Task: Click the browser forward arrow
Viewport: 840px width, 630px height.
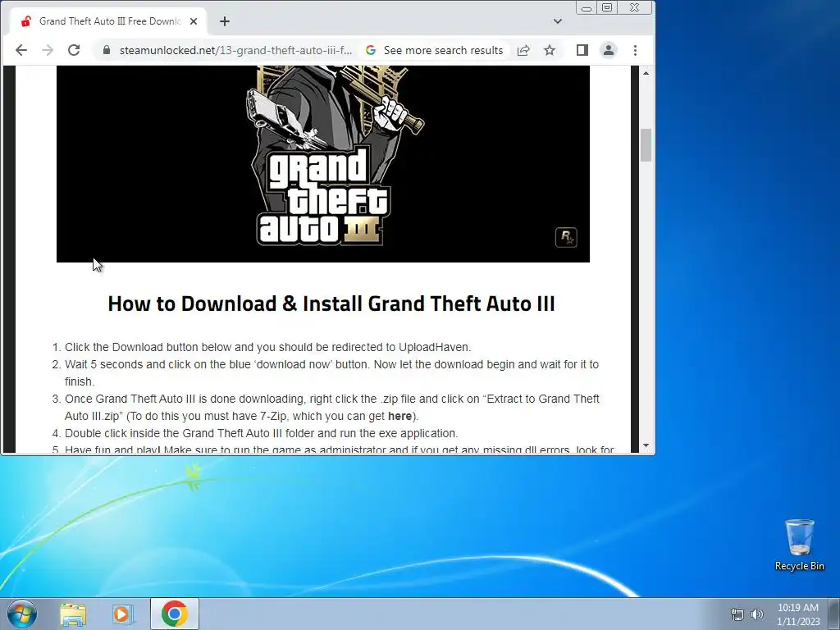Action: click(x=48, y=50)
